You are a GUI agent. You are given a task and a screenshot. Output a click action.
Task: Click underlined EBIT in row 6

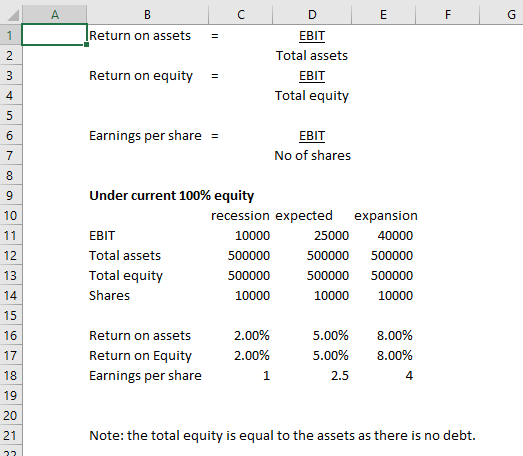click(x=312, y=136)
